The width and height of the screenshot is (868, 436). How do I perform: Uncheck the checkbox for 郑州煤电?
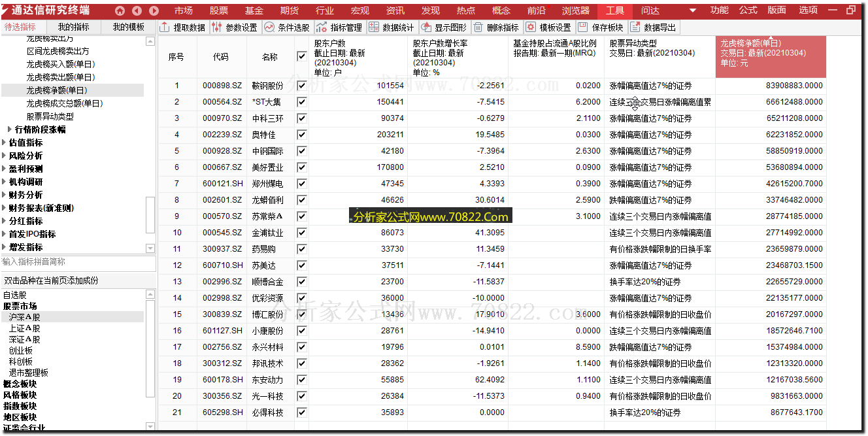pyautogui.click(x=301, y=184)
